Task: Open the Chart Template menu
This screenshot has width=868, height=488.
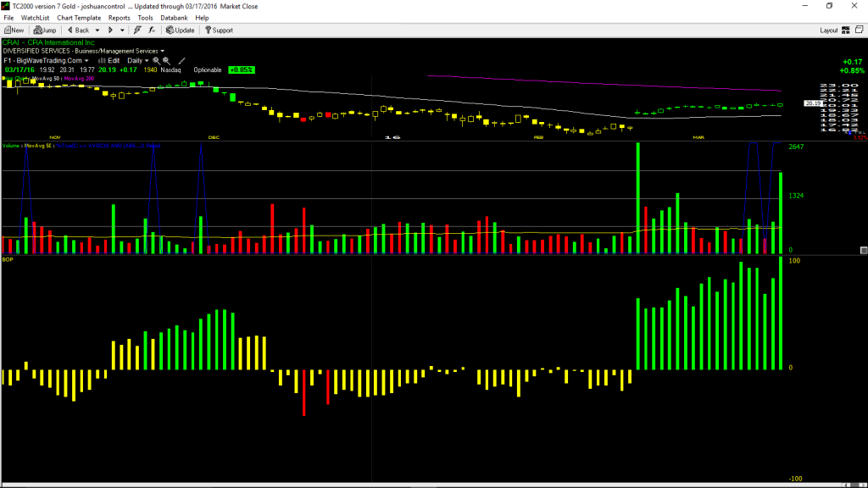Action: [x=79, y=18]
